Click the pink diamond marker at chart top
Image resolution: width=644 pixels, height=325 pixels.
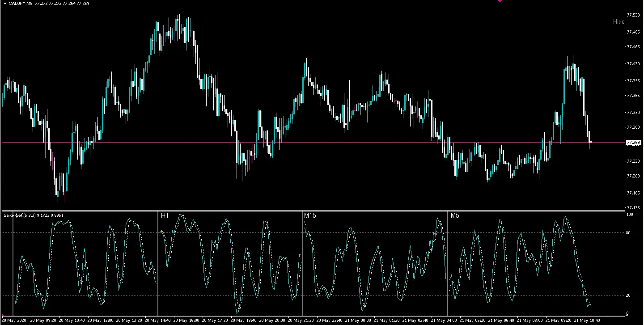[x=500, y=1]
